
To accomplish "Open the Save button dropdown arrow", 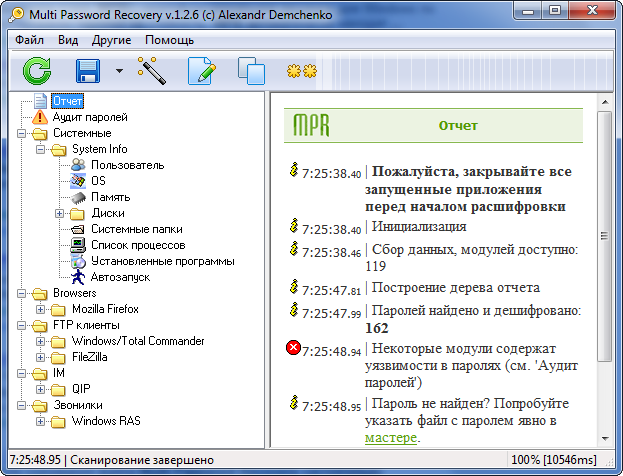I will (119, 71).
